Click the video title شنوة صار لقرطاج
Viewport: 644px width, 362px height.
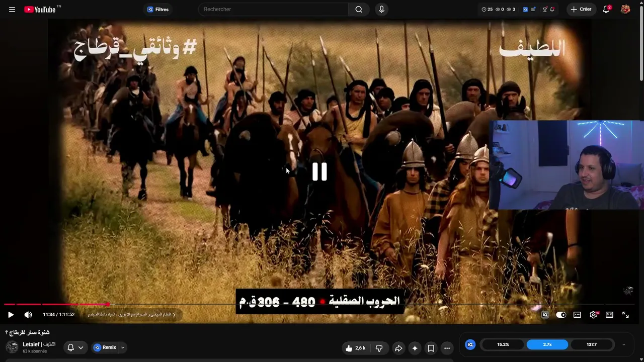pos(27,332)
